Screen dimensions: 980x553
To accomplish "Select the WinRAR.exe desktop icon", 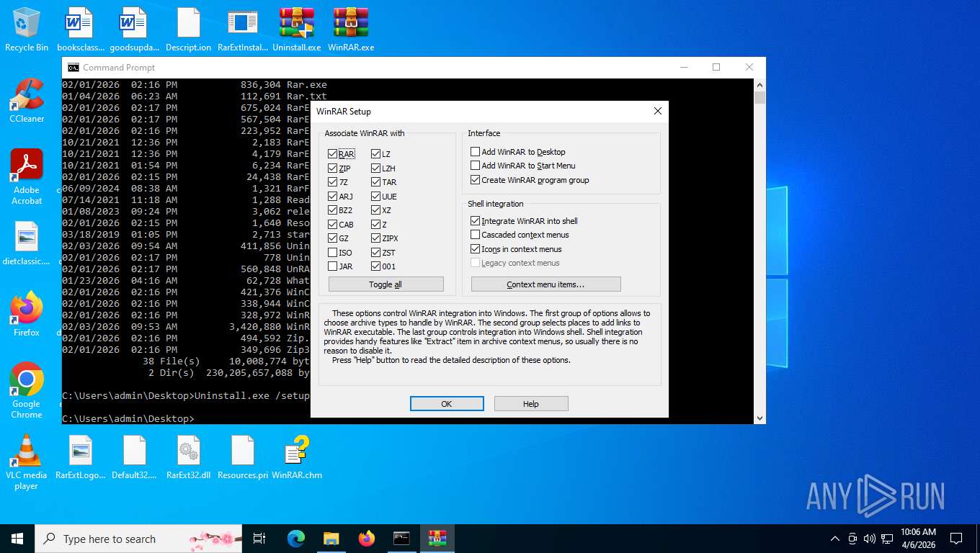I will 351,29.
